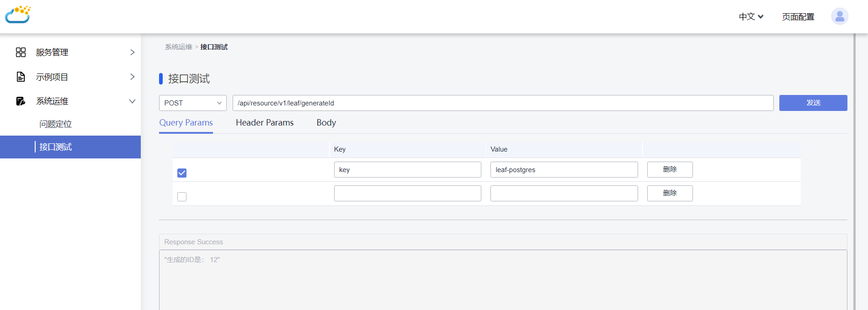This screenshot has height=310, width=868.
Task: Click the 服务管理 grid icon
Action: point(21,53)
